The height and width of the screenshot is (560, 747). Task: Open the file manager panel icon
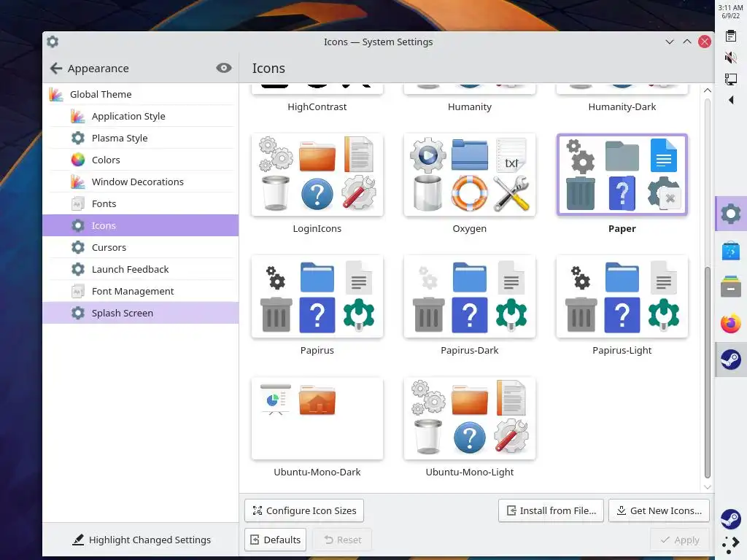pyautogui.click(x=731, y=287)
